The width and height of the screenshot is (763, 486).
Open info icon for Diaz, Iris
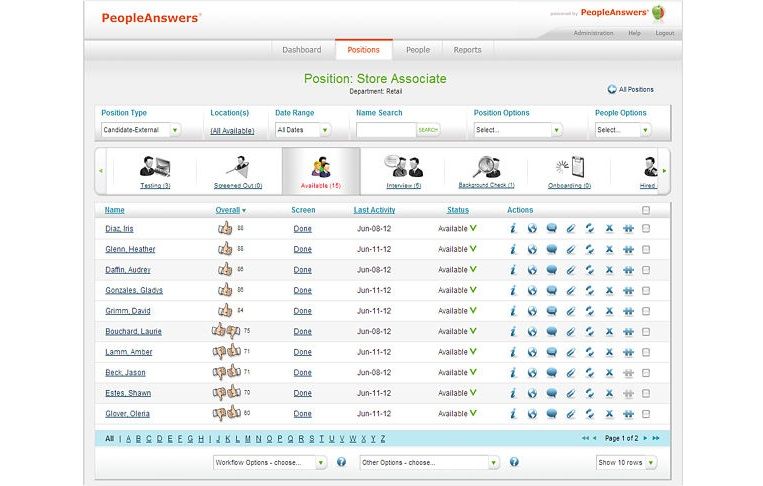pyautogui.click(x=513, y=228)
